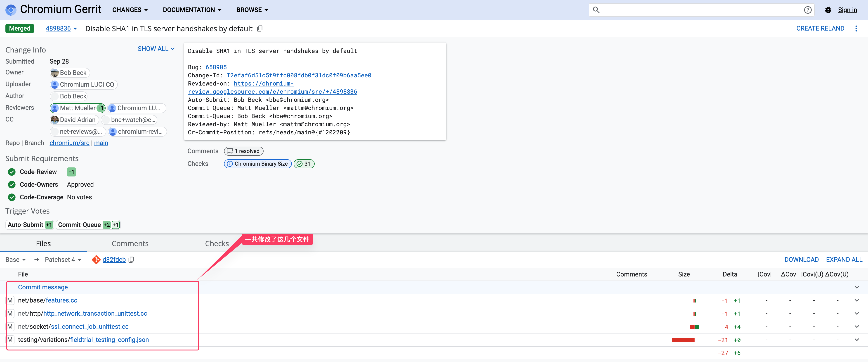Click the CREATE RELAND button

point(820,28)
